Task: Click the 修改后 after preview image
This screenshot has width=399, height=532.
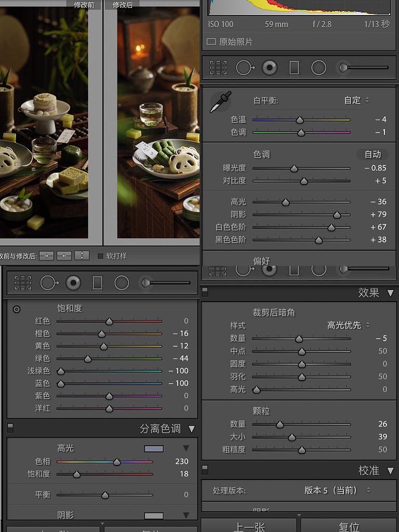Action: coord(158,123)
